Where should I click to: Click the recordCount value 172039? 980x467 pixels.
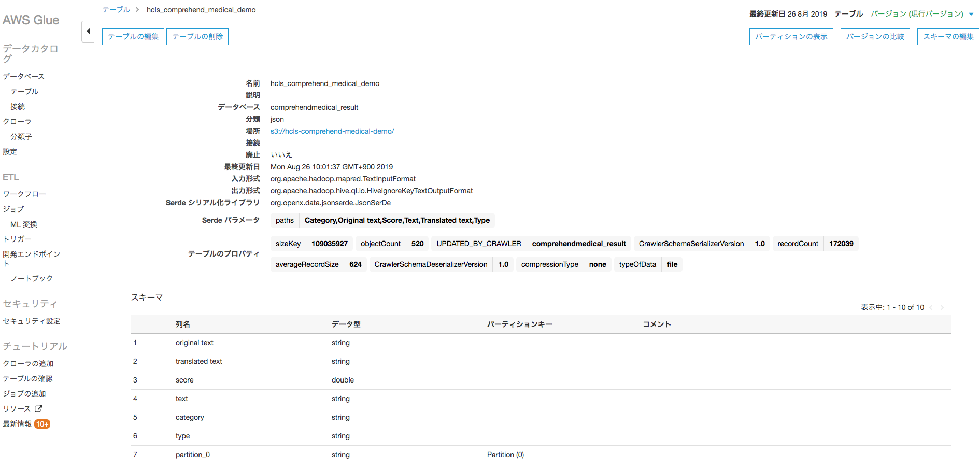(x=841, y=244)
